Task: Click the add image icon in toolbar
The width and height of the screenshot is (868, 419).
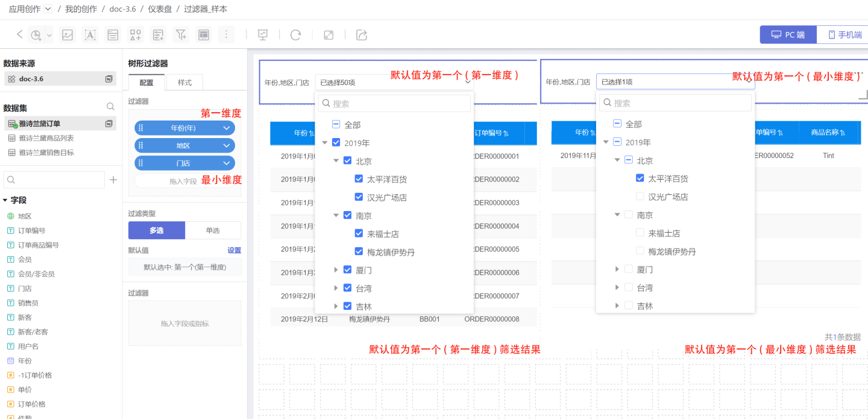Action: coord(68,35)
